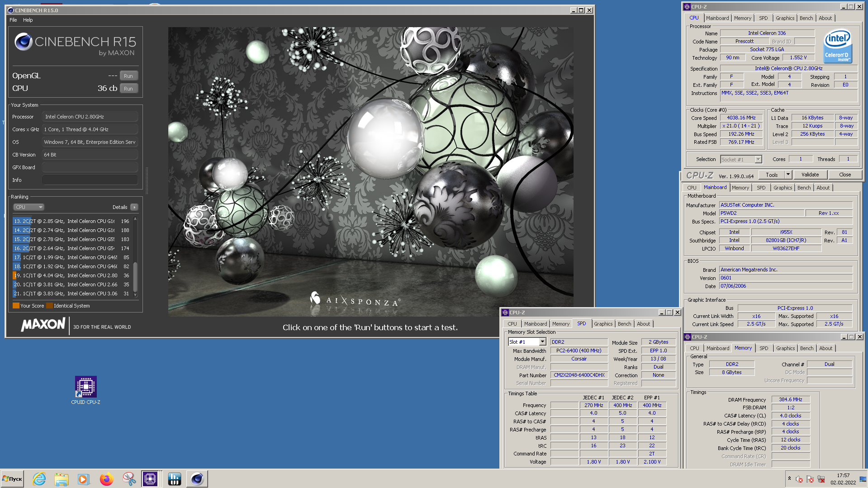Image resolution: width=868 pixels, height=488 pixels.
Task: Click the ranking list scrollbar thumb
Action: tap(135, 277)
